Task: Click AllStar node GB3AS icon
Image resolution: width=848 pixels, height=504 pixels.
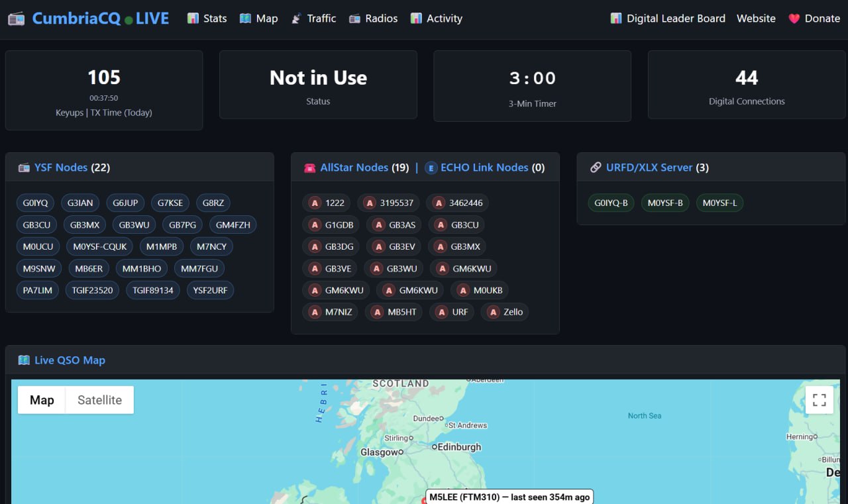Action: [x=379, y=225]
